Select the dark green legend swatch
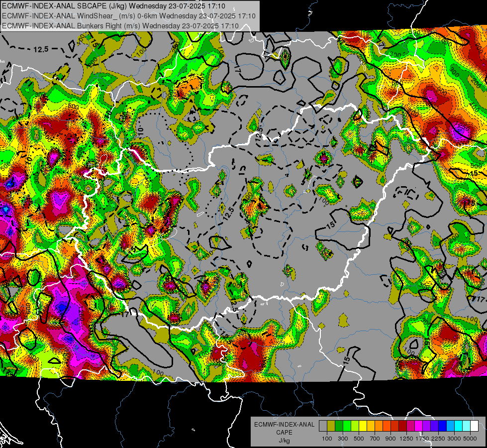This screenshot has height=448, width=487. [339, 426]
